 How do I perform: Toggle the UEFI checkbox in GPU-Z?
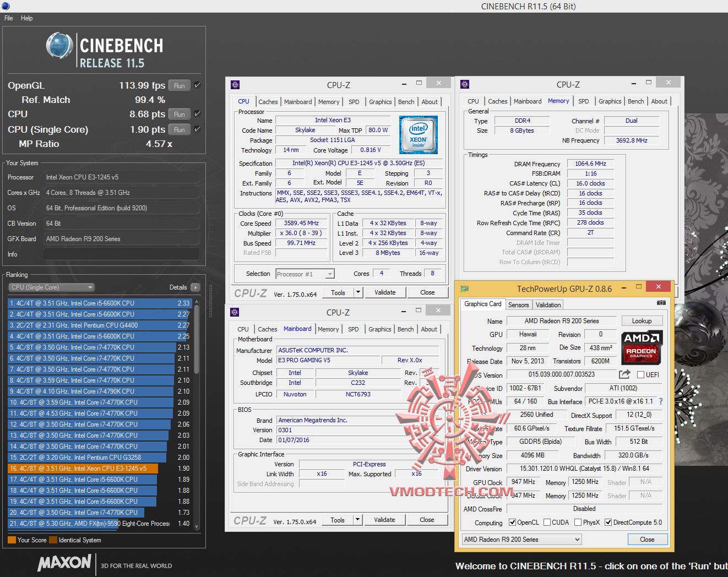coord(640,375)
